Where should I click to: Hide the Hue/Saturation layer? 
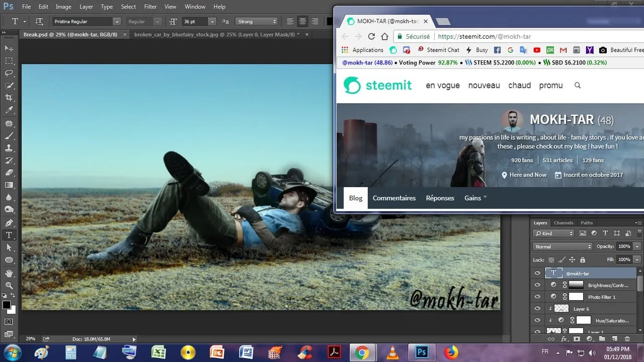[x=537, y=320]
